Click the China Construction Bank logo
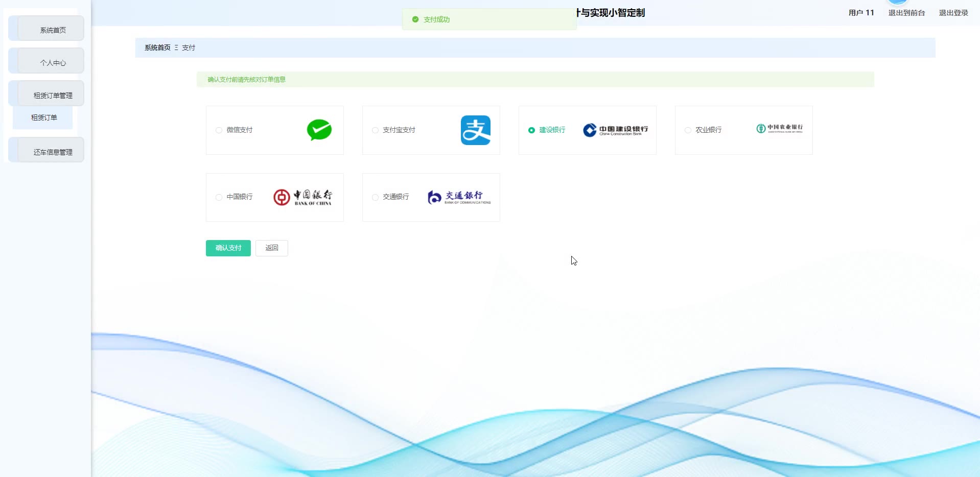 pyautogui.click(x=615, y=130)
